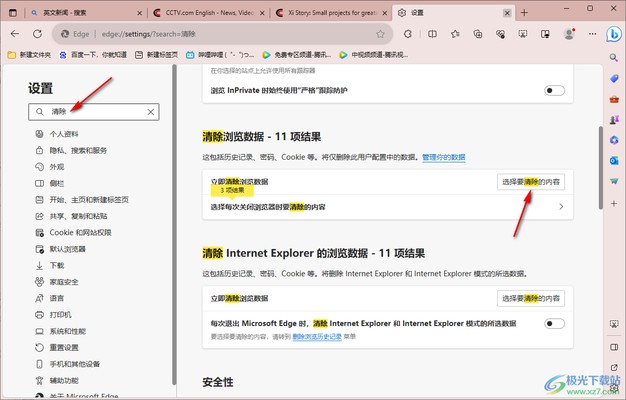Click in the settings search field
Screen dimensions: 626x400
tap(95, 112)
